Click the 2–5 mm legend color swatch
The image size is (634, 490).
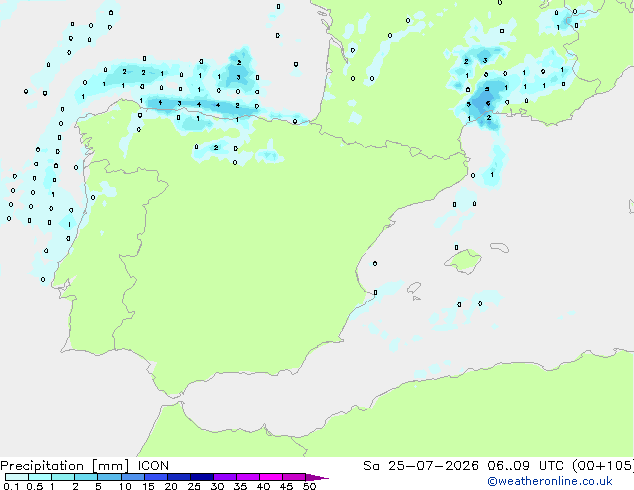click(86, 477)
